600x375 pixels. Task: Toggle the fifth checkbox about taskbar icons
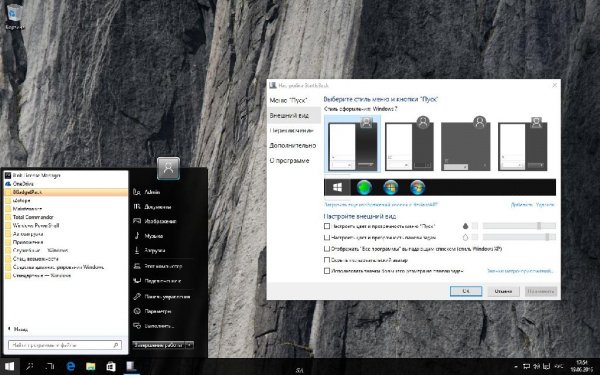[x=327, y=271]
